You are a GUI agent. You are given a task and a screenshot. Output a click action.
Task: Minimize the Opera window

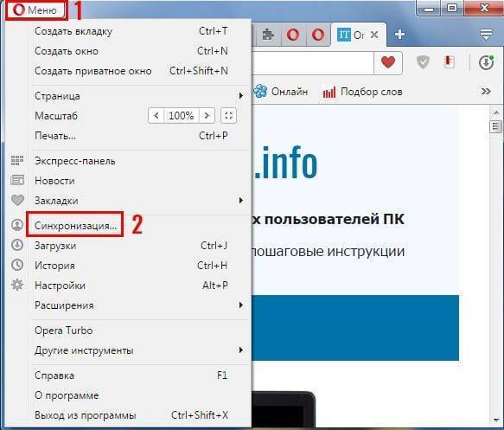tap(429, 9)
